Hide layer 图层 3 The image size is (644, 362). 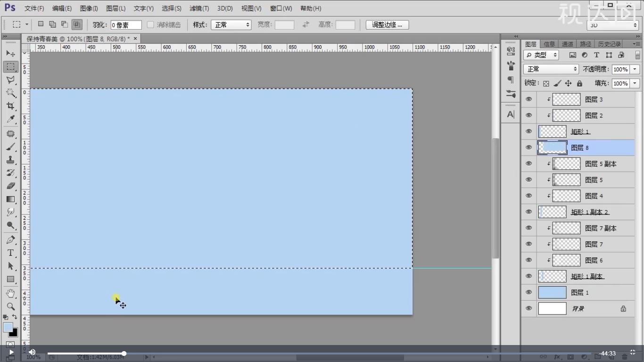point(528,99)
